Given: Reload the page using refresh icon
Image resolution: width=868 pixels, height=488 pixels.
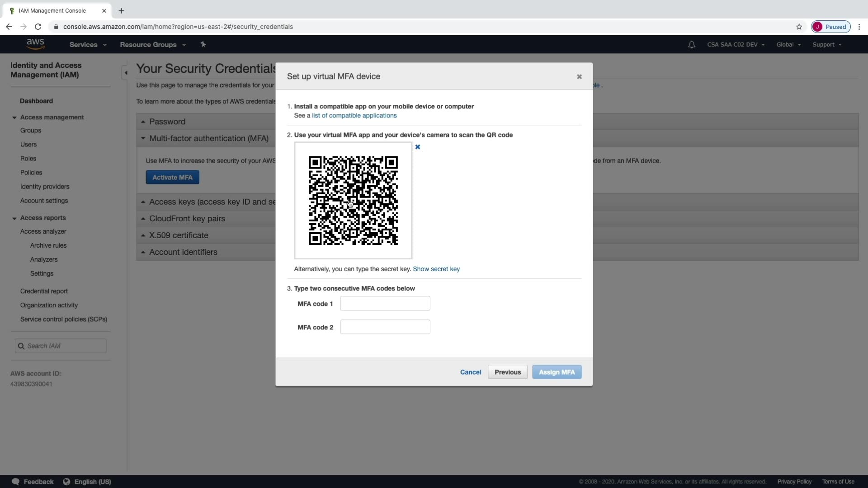Looking at the screenshot, I should pos(38,27).
